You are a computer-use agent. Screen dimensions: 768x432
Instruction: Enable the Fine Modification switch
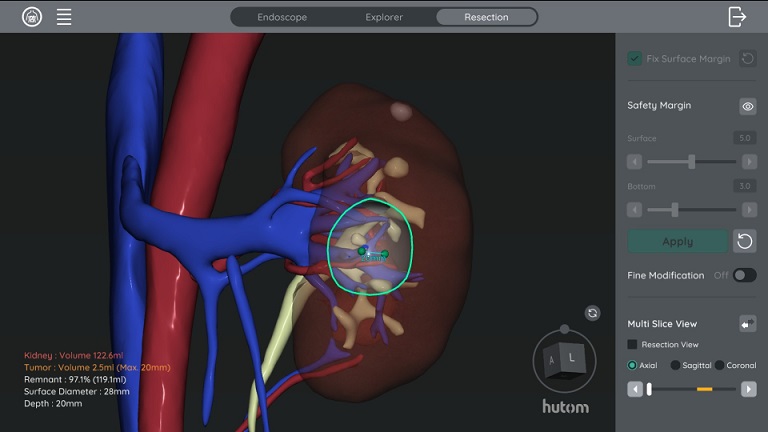[x=744, y=275]
